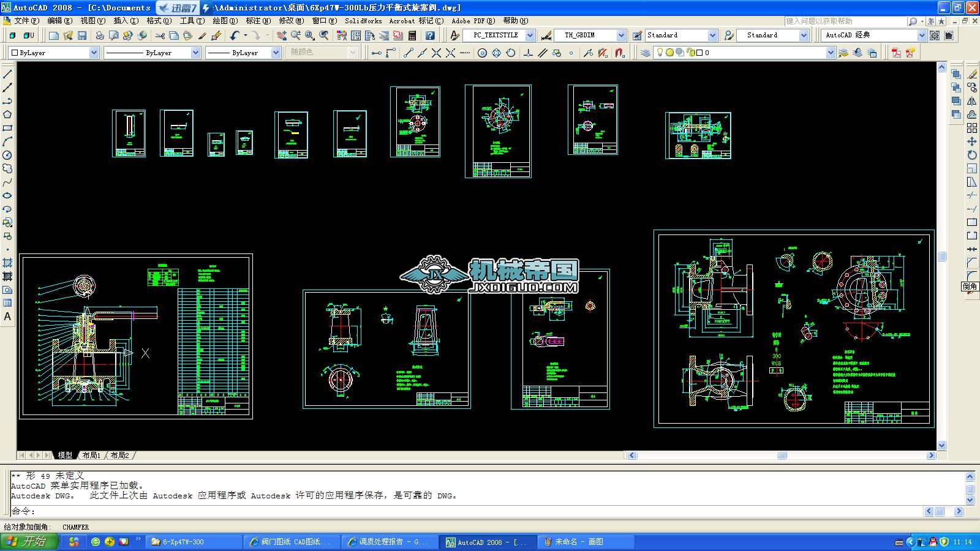Toggle layer 0 on/off lightbulb
The height and width of the screenshot is (551, 980).
(660, 53)
